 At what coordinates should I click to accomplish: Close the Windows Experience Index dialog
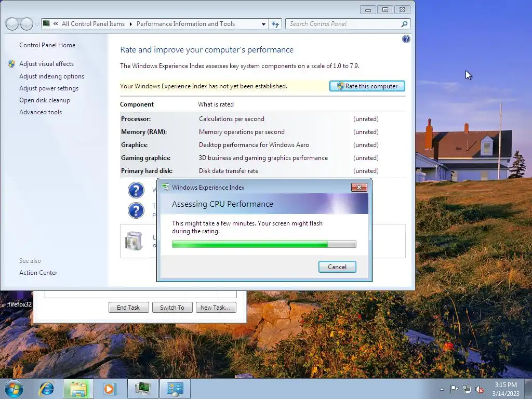[359, 187]
